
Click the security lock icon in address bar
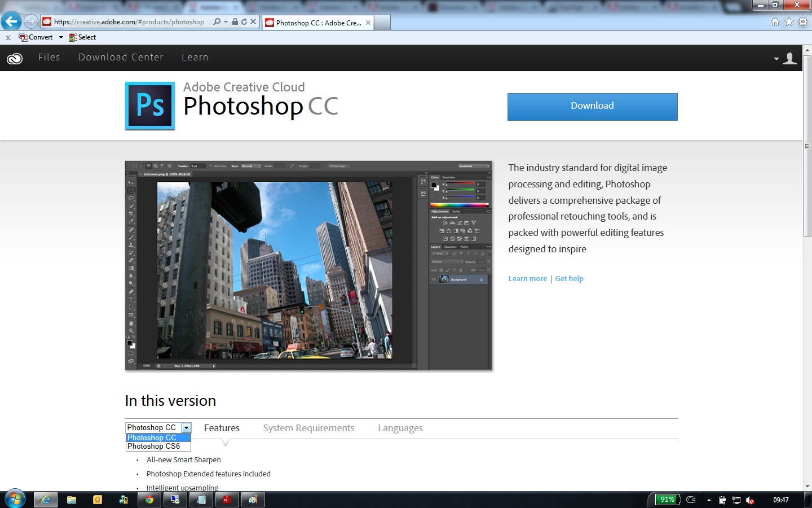click(x=235, y=22)
